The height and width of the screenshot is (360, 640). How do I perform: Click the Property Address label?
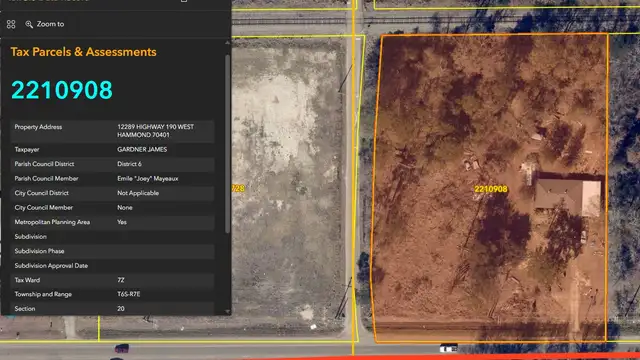[38, 127]
